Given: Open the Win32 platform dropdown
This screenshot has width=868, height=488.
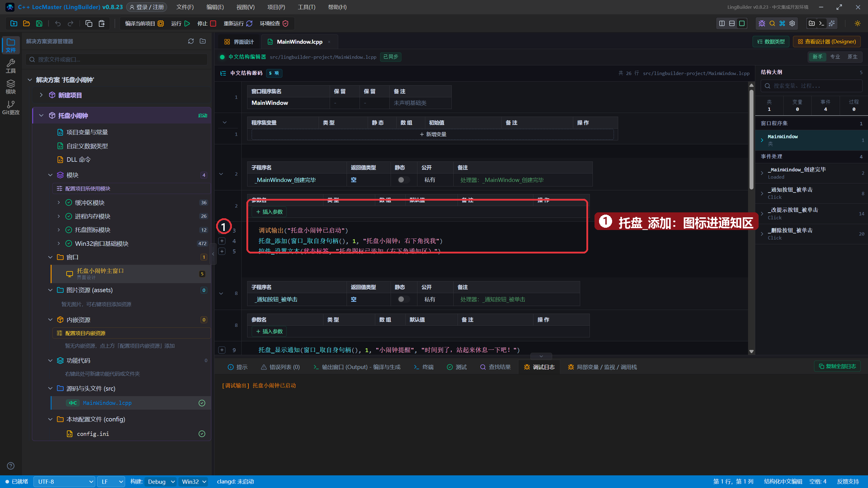Looking at the screenshot, I should click(x=194, y=482).
